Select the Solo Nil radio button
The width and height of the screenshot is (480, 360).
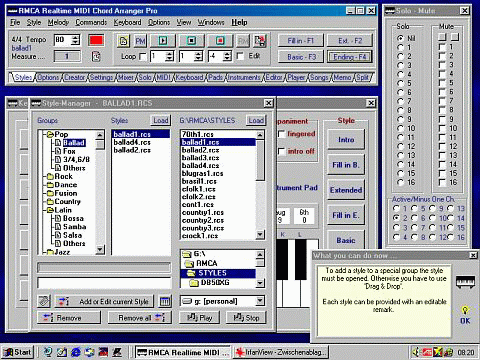(400, 38)
